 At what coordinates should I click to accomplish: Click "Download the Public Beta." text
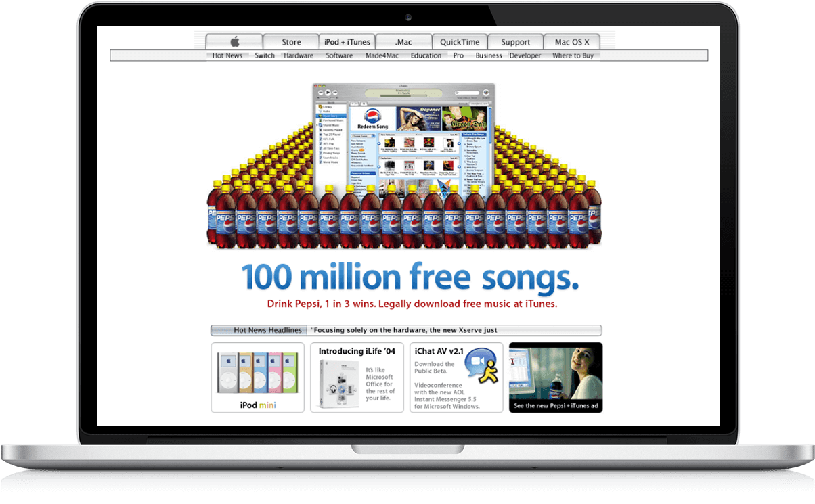[435, 368]
